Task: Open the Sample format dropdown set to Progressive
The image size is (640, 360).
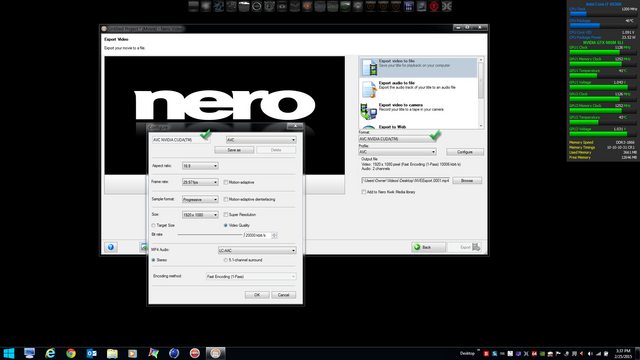Action: 200,200
